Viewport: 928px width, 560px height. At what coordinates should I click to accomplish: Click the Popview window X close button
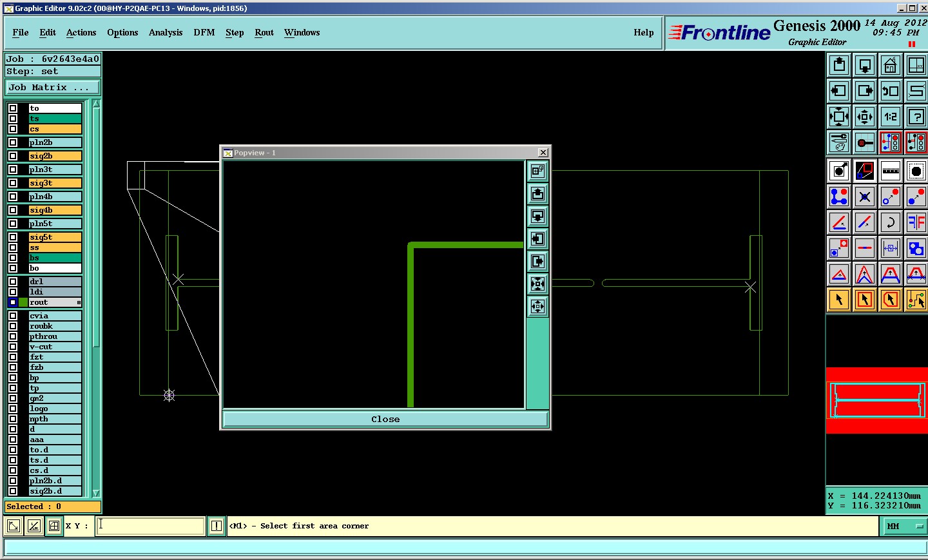pos(543,153)
